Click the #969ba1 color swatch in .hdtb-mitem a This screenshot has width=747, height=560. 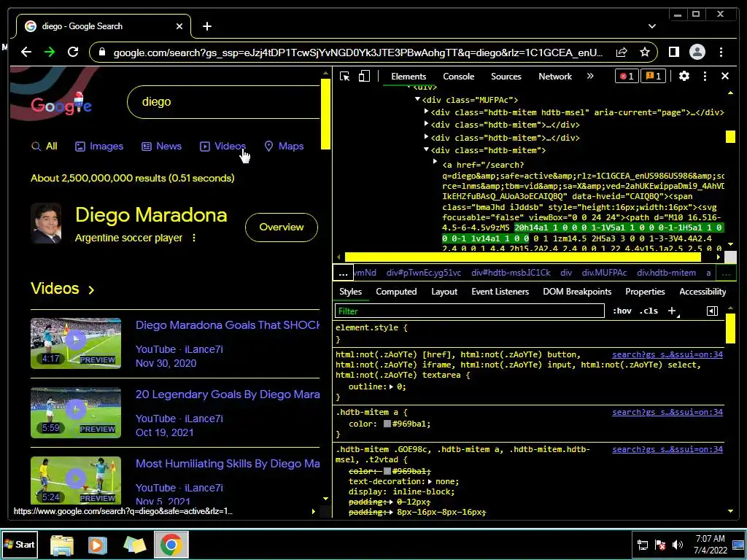click(387, 424)
